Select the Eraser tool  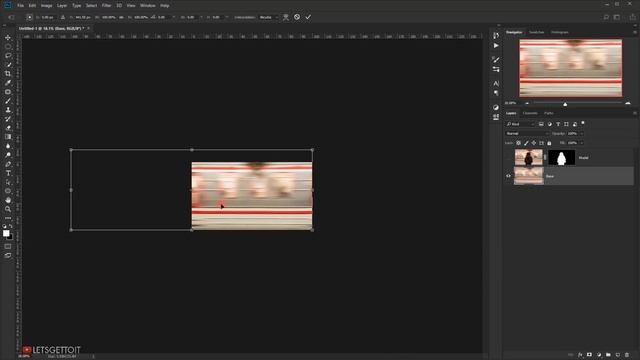click(x=8, y=128)
